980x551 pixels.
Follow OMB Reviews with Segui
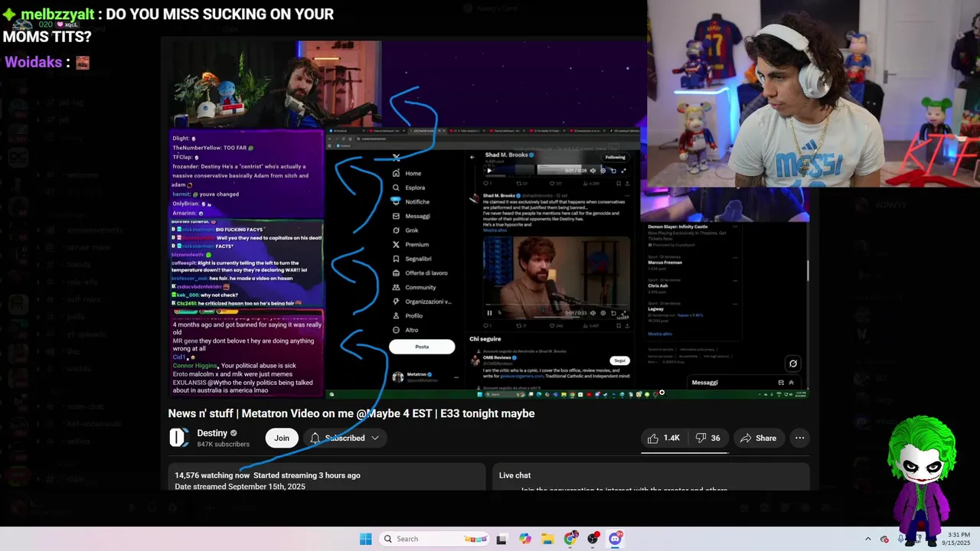pyautogui.click(x=619, y=360)
